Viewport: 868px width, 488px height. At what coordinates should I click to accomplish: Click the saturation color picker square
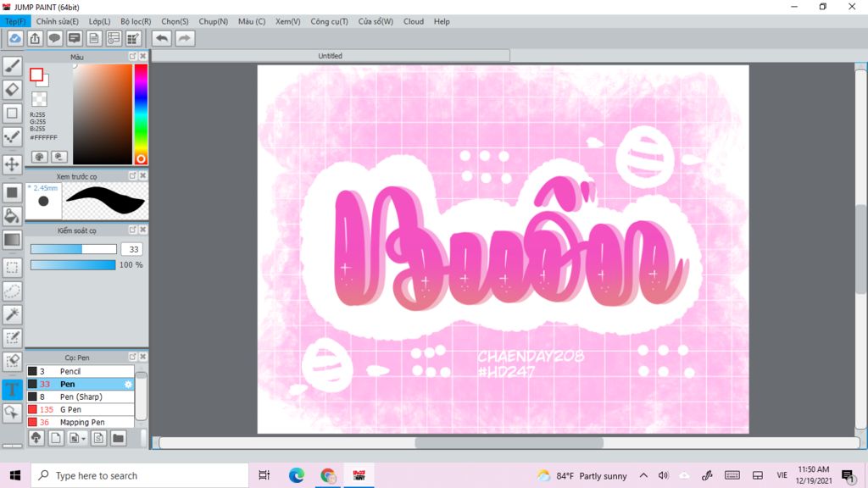click(103, 114)
